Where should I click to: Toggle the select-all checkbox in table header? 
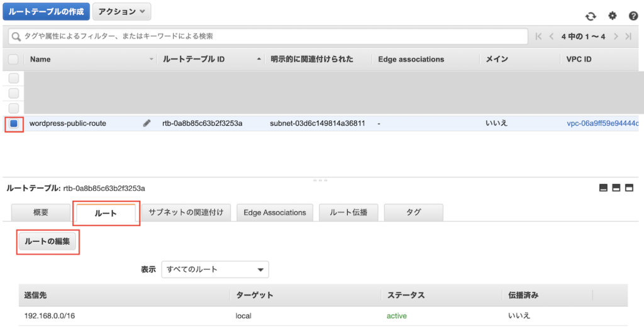(14, 59)
